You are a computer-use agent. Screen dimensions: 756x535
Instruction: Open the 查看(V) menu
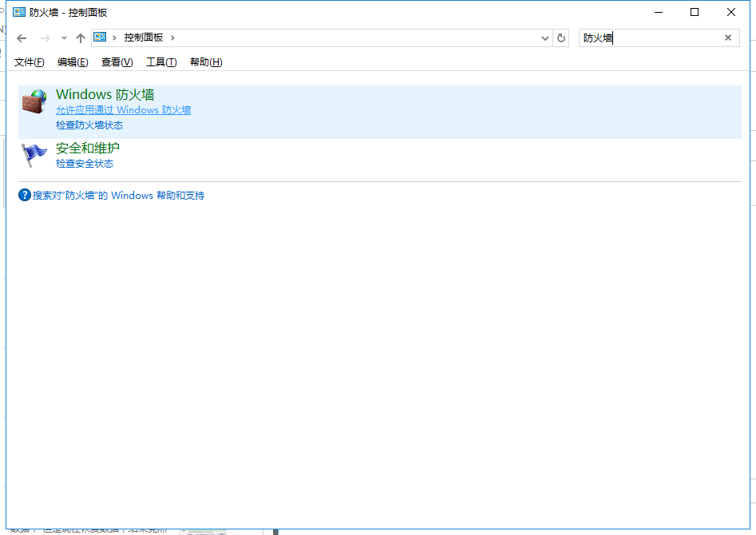click(x=117, y=62)
